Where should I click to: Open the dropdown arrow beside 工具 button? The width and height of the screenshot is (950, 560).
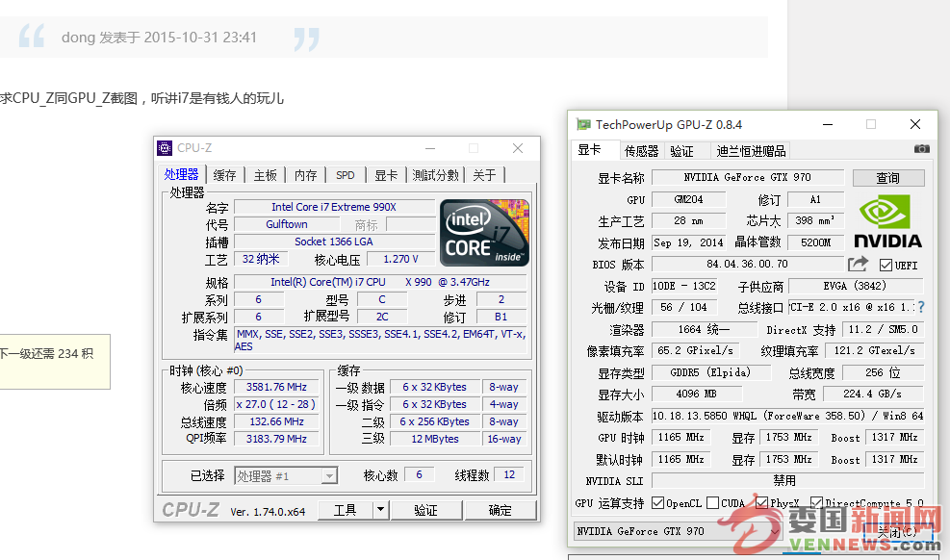(x=380, y=510)
